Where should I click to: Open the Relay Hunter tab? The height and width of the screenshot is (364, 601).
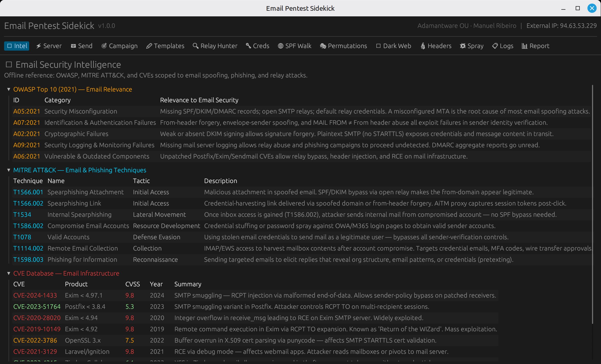coord(215,46)
